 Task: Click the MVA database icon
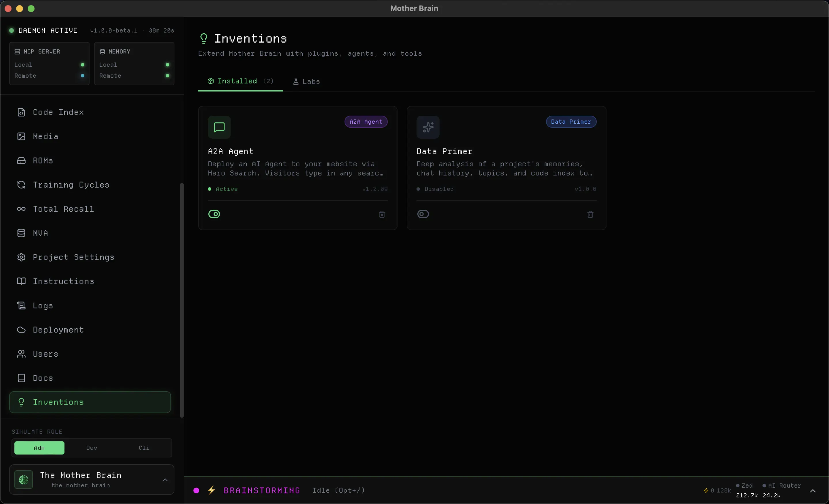point(21,233)
